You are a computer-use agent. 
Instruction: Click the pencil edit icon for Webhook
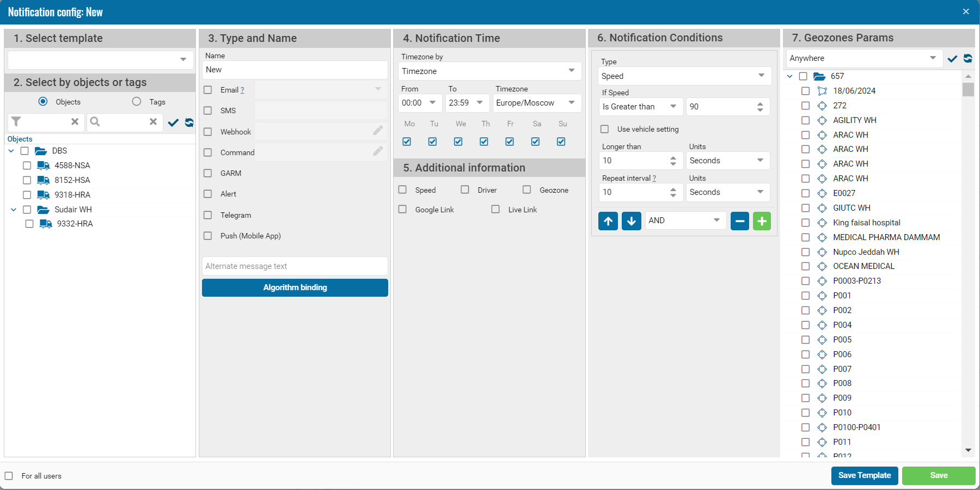click(378, 131)
